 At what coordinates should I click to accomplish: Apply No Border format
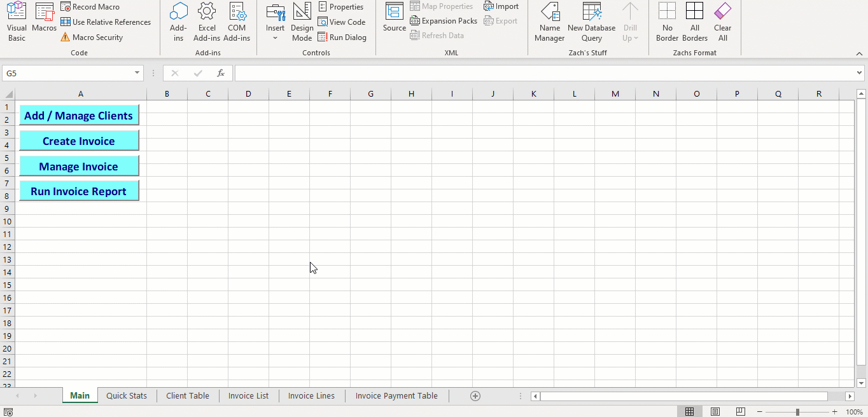click(x=668, y=22)
